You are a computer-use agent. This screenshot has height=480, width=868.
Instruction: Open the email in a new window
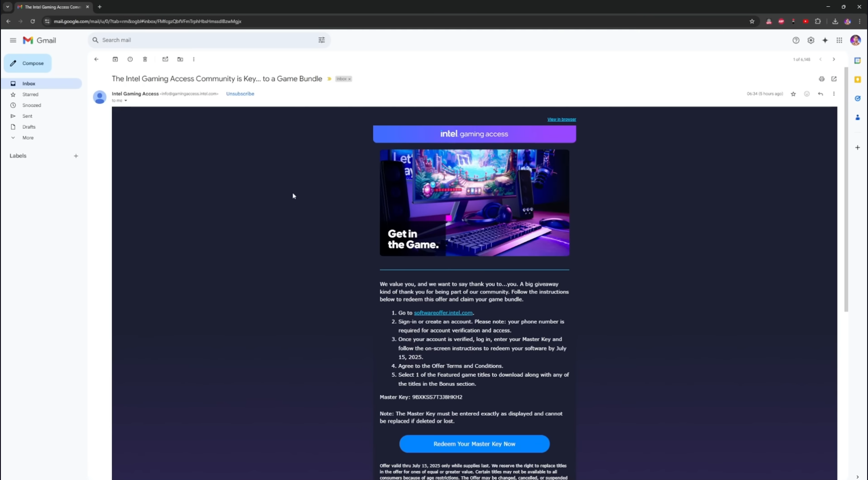point(834,79)
